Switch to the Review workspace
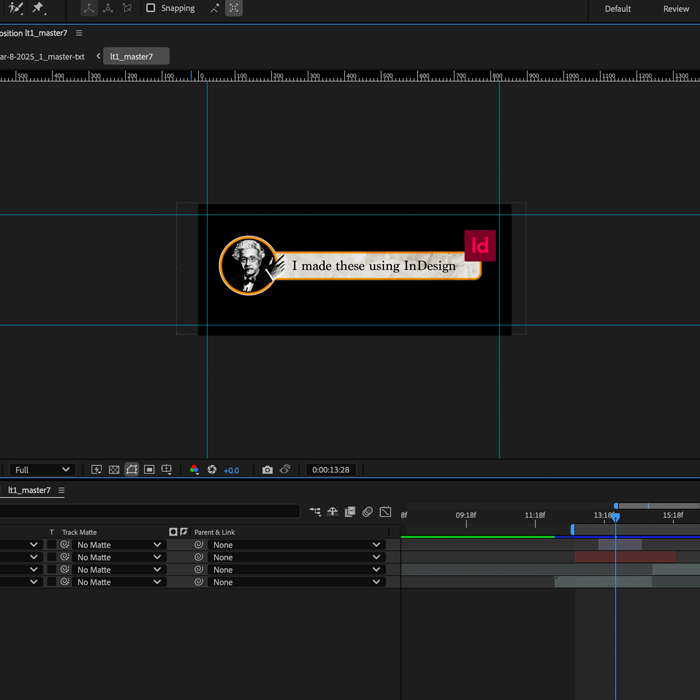 click(x=676, y=9)
